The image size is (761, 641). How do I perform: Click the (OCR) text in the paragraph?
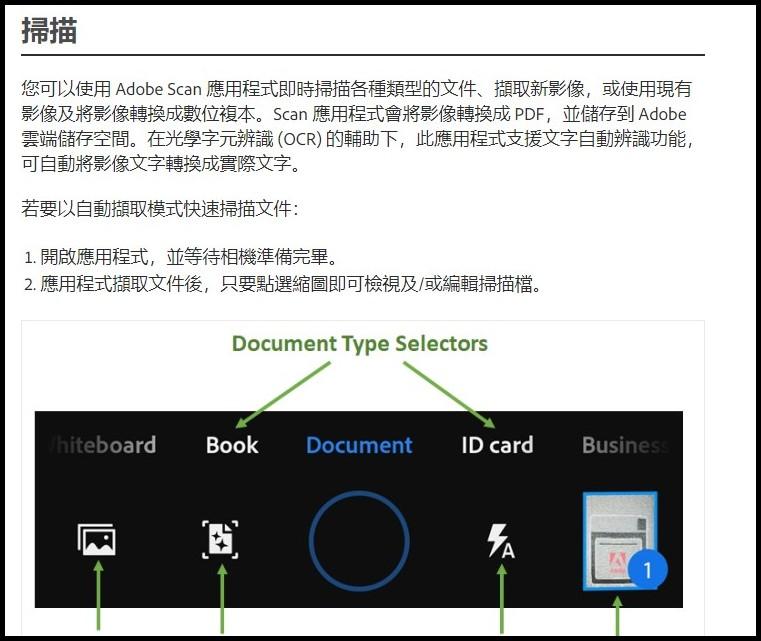pyautogui.click(x=299, y=139)
